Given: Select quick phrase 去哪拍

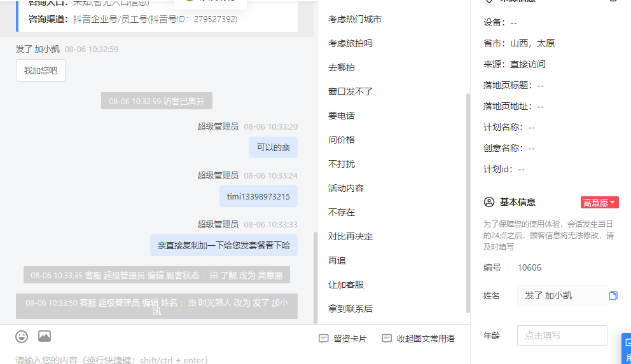Looking at the screenshot, I should click(x=341, y=67).
